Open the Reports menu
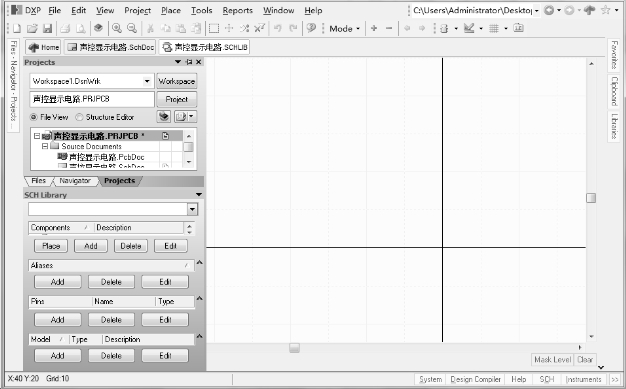Image resolution: width=626 pixels, height=389 pixels. (238, 10)
